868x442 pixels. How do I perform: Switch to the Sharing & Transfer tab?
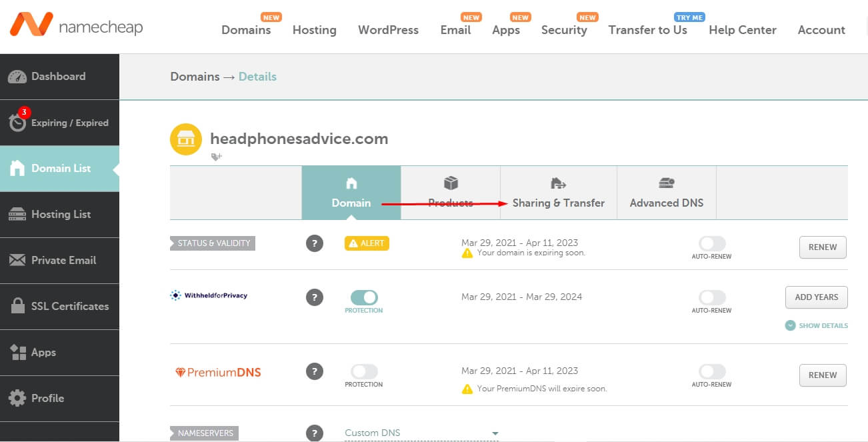[558, 193]
